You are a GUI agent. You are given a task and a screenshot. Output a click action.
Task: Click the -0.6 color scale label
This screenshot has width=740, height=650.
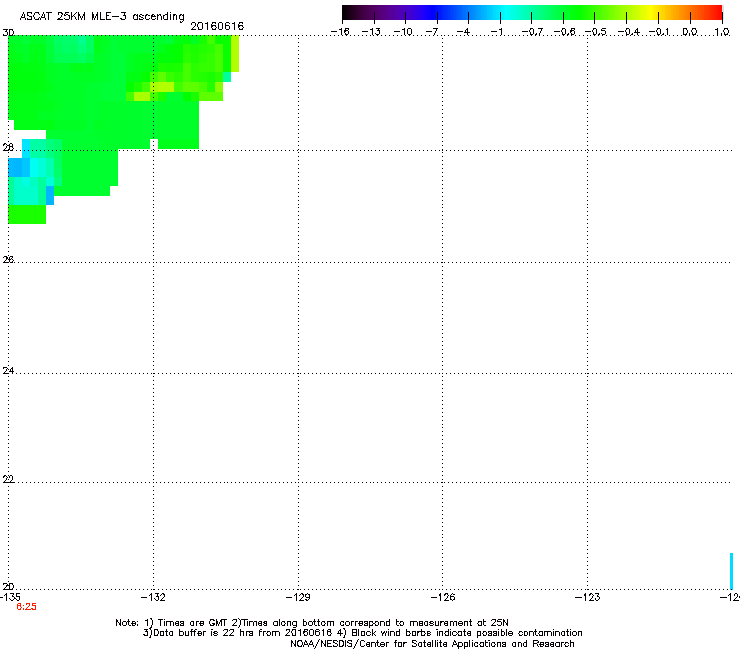[x=564, y=32]
